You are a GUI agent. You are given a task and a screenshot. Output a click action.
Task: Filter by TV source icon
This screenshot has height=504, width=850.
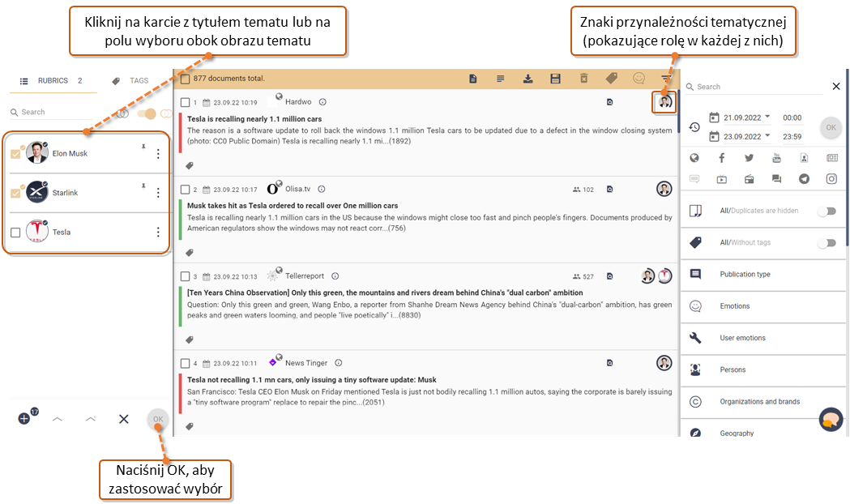(721, 179)
